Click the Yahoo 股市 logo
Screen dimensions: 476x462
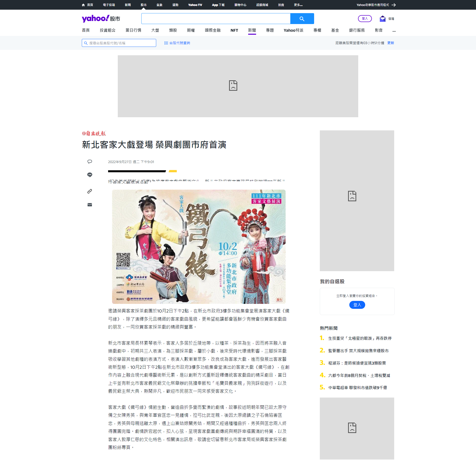(x=101, y=19)
